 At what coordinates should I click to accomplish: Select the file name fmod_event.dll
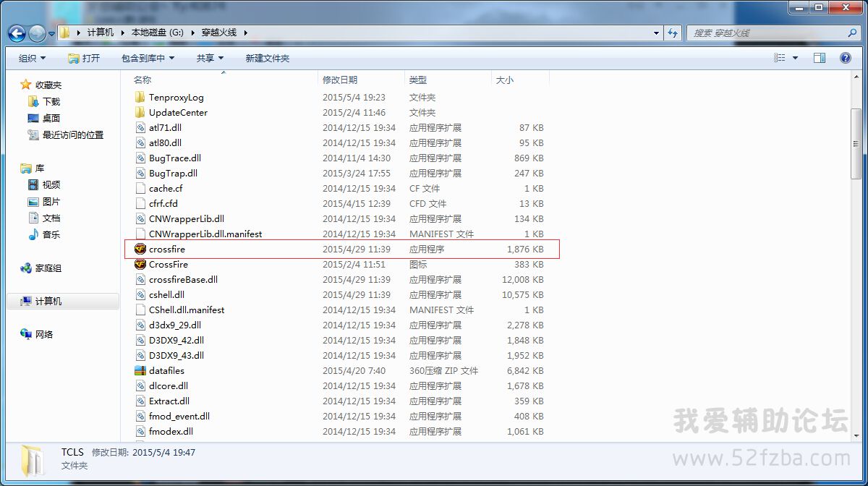[179, 416]
